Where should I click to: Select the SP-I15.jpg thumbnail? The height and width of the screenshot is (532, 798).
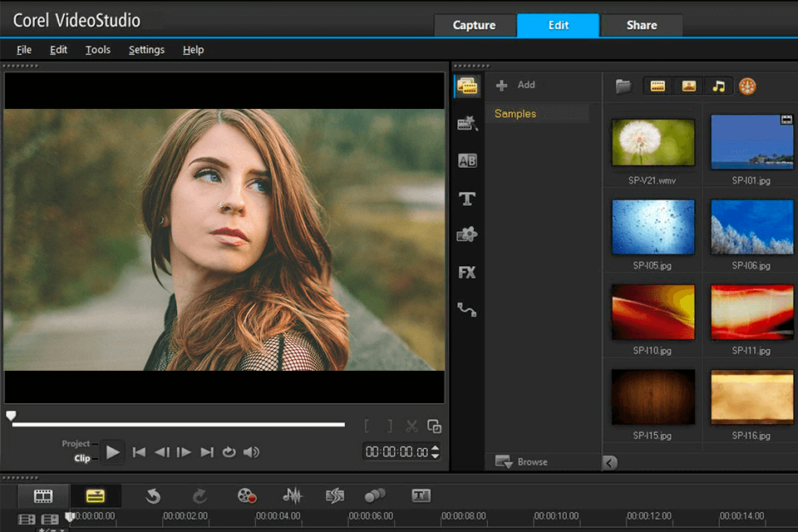pyautogui.click(x=653, y=397)
